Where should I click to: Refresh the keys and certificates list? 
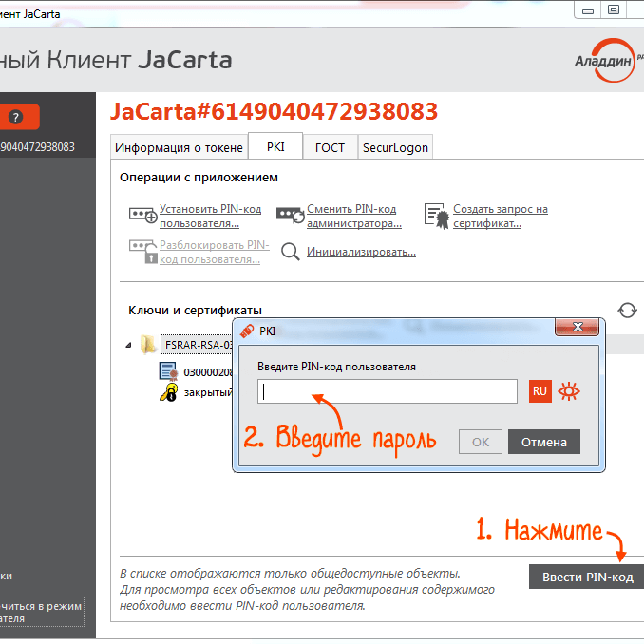(x=627, y=311)
